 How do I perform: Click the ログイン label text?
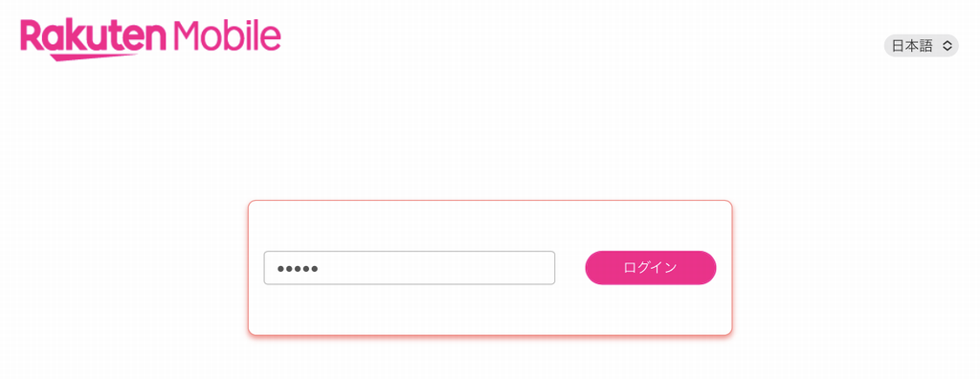tap(650, 268)
